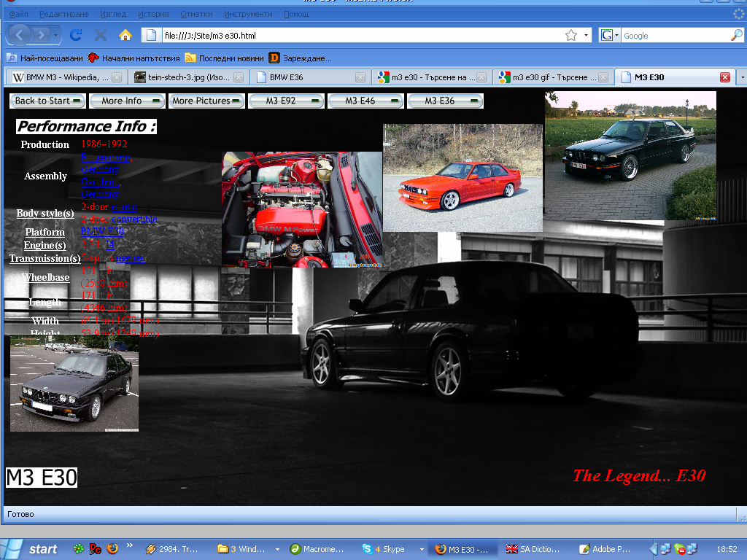The height and width of the screenshot is (560, 747).
Task: Open Последни новини feed bookmark
Action: tap(225, 58)
